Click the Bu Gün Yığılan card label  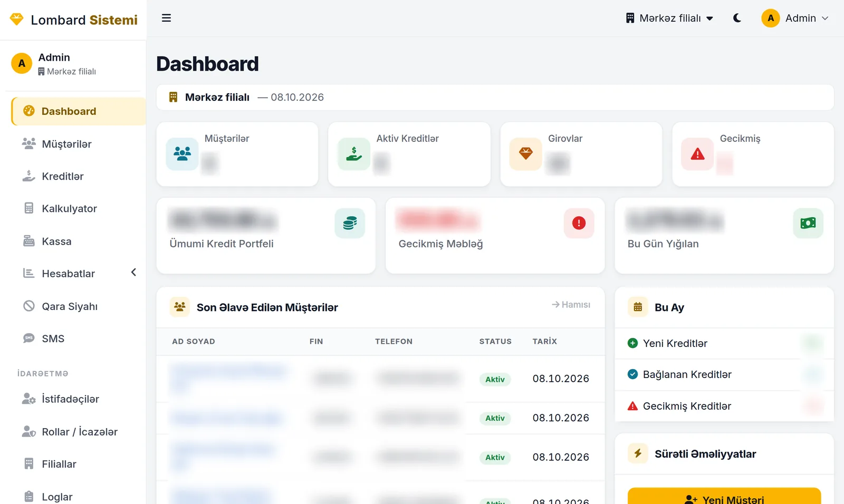663,244
